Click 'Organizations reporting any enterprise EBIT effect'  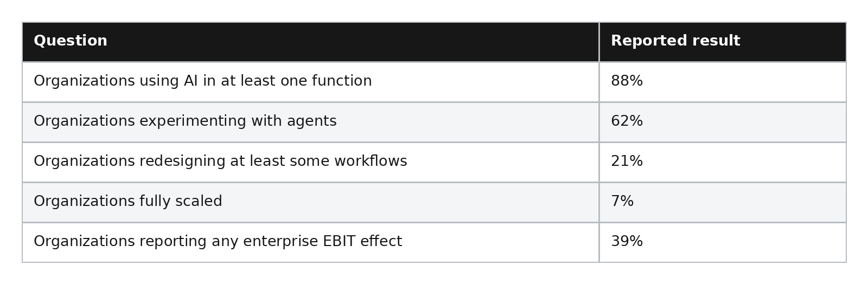[218, 242]
